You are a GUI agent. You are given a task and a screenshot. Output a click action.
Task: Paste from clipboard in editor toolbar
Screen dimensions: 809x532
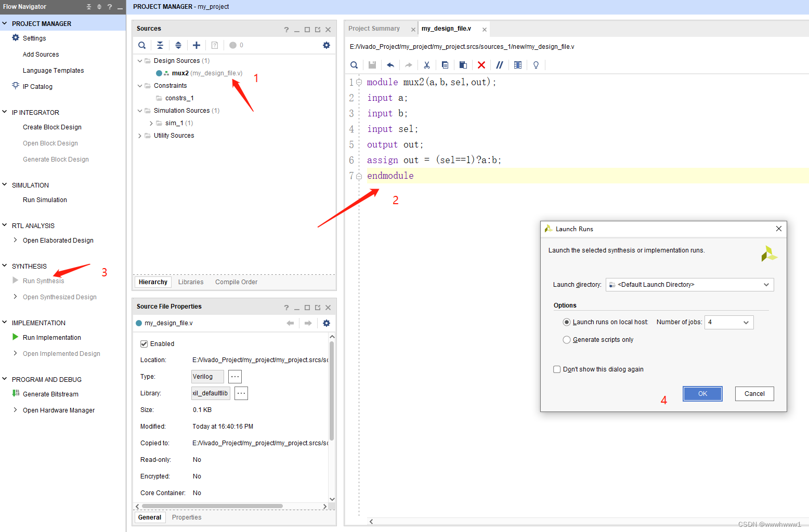click(x=463, y=65)
